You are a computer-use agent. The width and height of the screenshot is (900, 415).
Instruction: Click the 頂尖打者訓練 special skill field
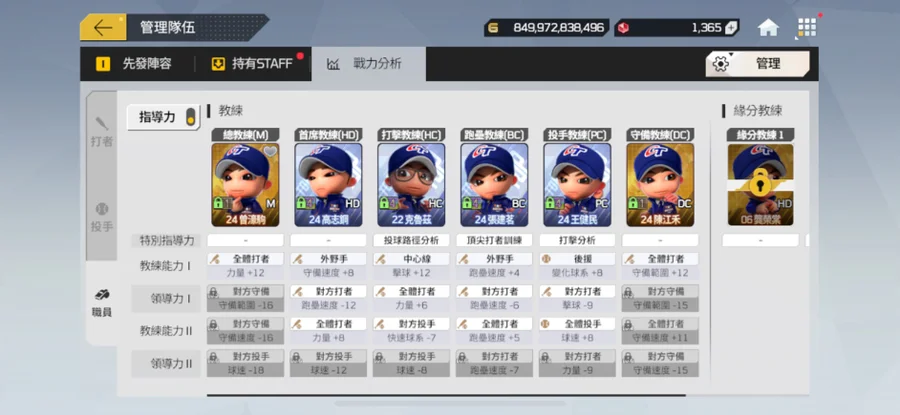[x=494, y=240]
